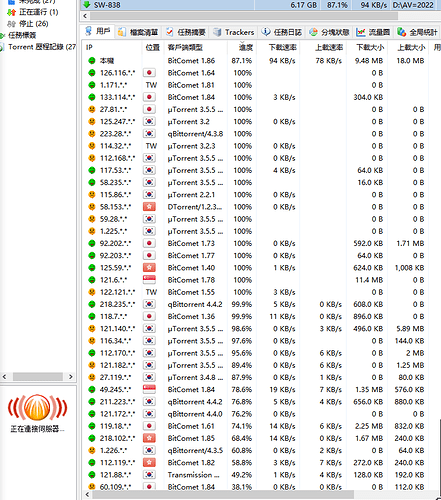
Task: Select 停止 (26) in the sidebar
Action: (33, 24)
